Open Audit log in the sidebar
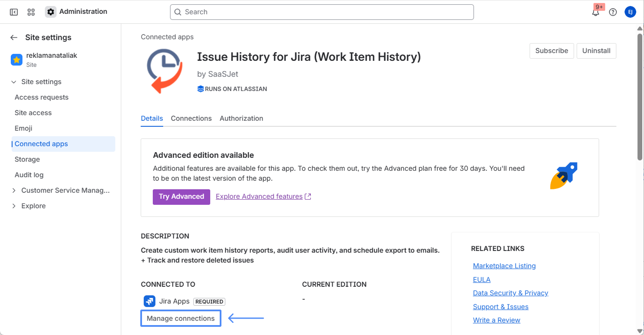The width and height of the screenshot is (644, 335). click(29, 175)
